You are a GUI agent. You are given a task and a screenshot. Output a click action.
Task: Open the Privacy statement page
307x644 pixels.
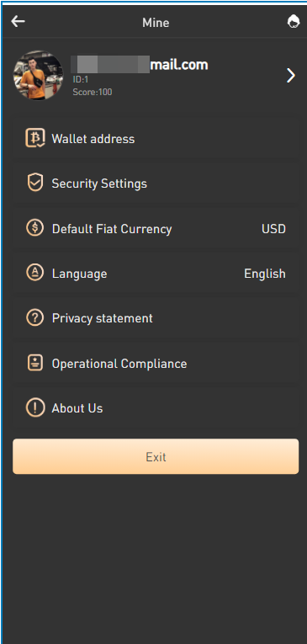tap(155, 318)
